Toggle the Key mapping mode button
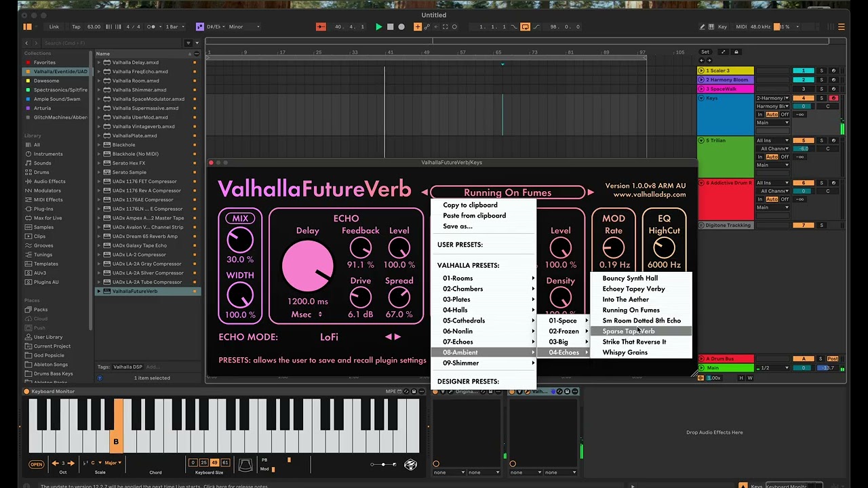 [722, 26]
